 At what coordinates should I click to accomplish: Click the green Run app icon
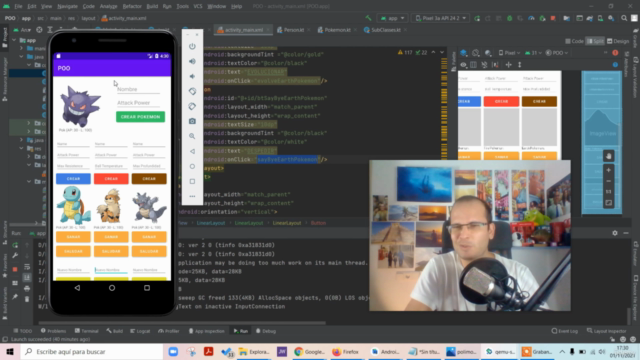click(477, 18)
